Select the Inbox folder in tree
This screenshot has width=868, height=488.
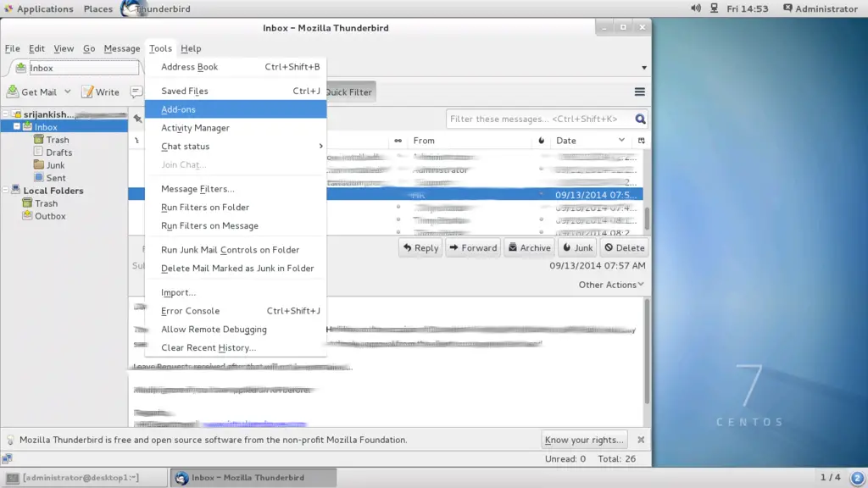pyautogui.click(x=46, y=127)
